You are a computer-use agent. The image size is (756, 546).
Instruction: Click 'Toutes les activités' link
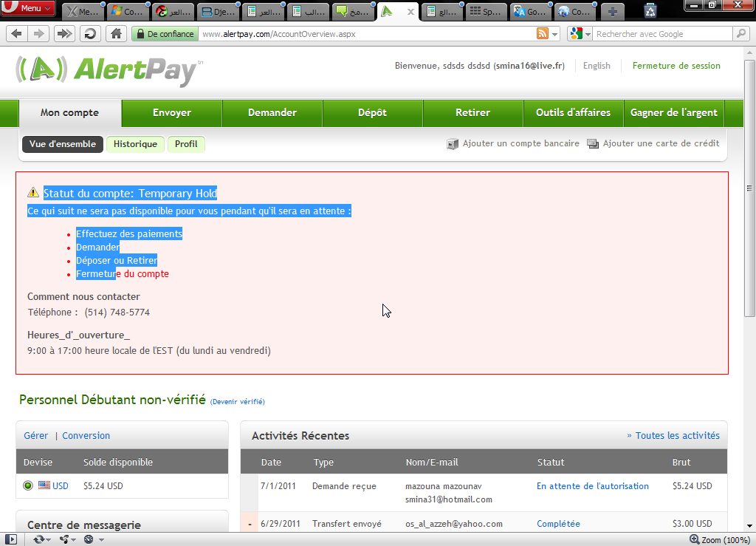(x=678, y=436)
